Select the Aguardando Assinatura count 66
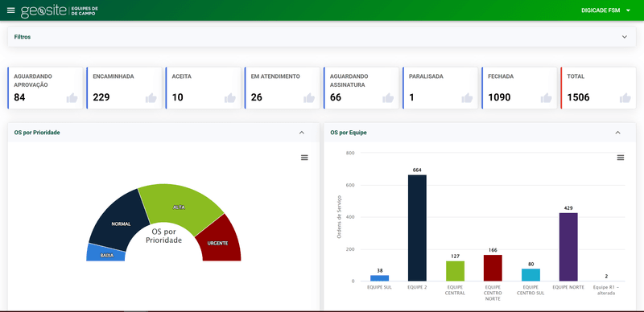This screenshot has width=644, height=312. pyautogui.click(x=336, y=98)
